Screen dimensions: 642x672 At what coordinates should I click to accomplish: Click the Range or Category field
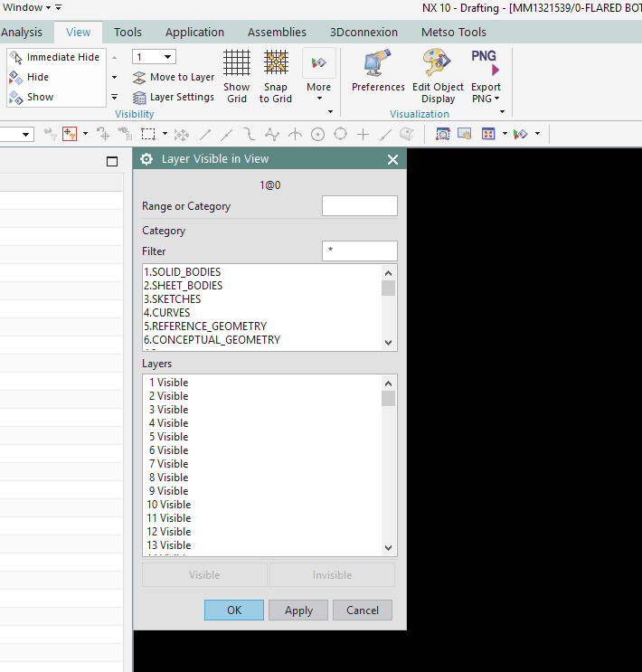360,206
